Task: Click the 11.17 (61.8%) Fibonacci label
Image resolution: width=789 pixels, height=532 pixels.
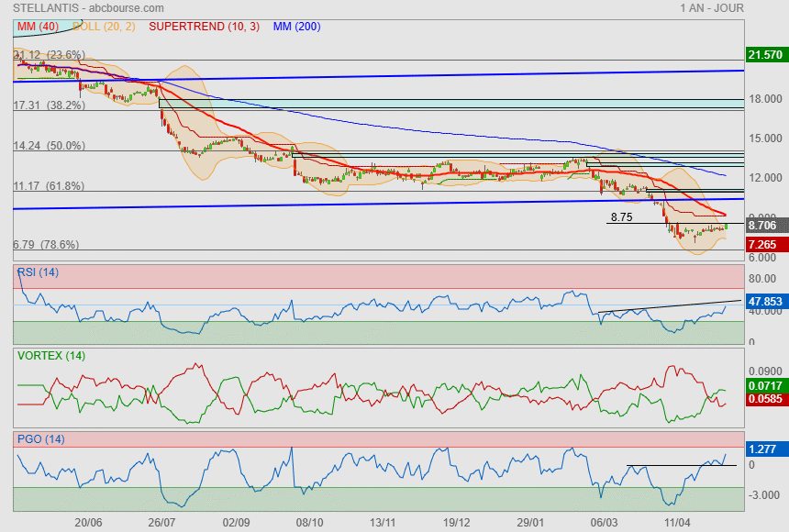Action: pos(49,185)
